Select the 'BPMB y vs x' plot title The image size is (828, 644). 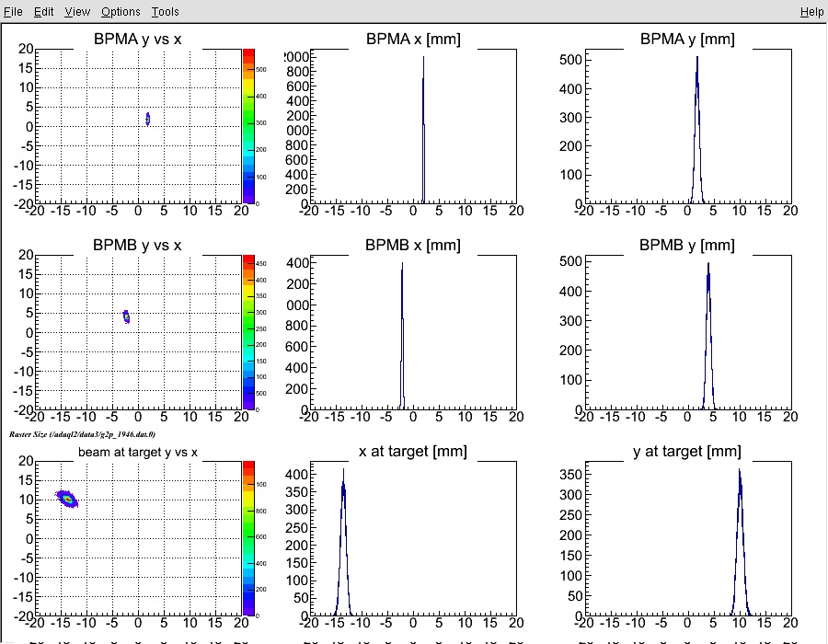point(137,245)
